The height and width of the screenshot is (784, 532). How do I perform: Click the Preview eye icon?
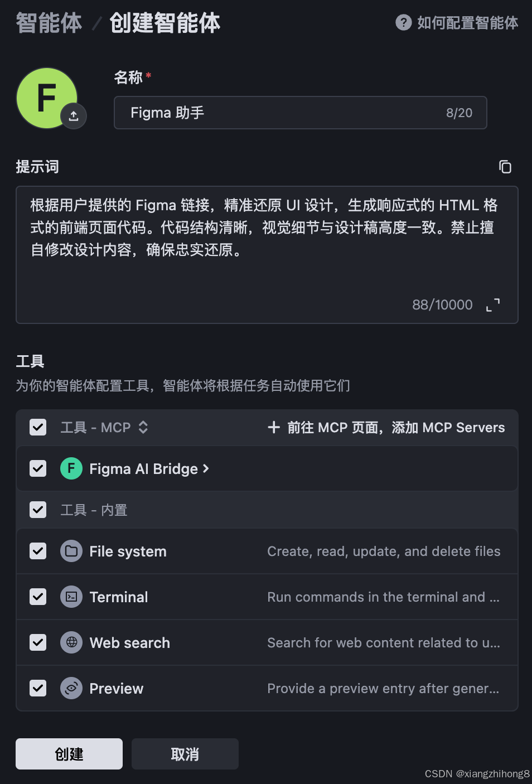click(71, 689)
